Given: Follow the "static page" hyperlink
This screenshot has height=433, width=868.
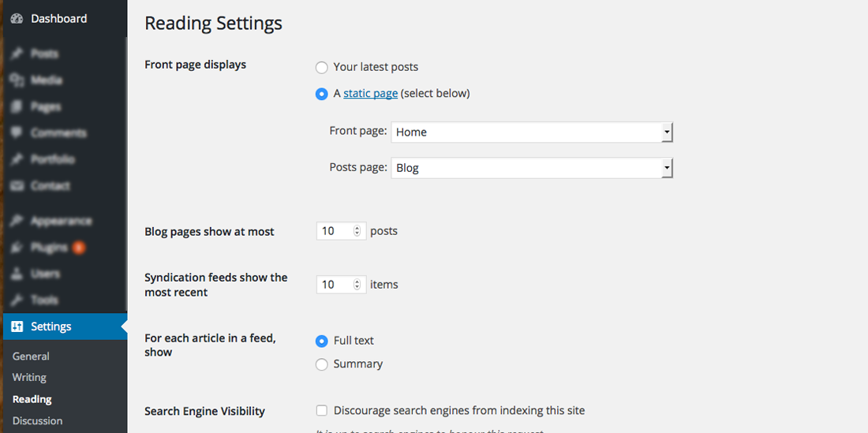Looking at the screenshot, I should [370, 93].
